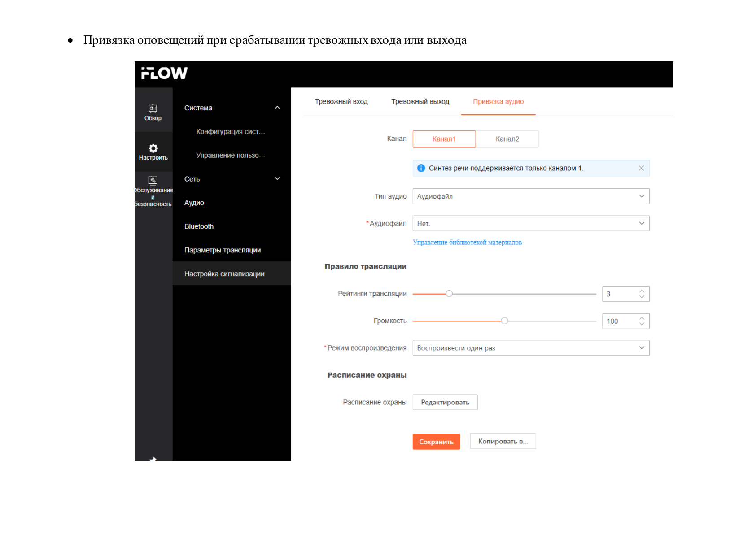Decrease the Рейтинги трансляции value

[642, 297]
